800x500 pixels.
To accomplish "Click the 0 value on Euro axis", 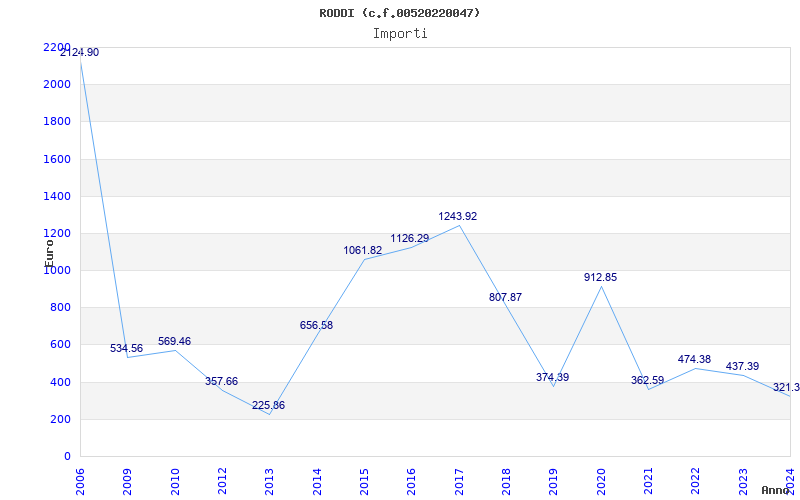I will 67,456.
